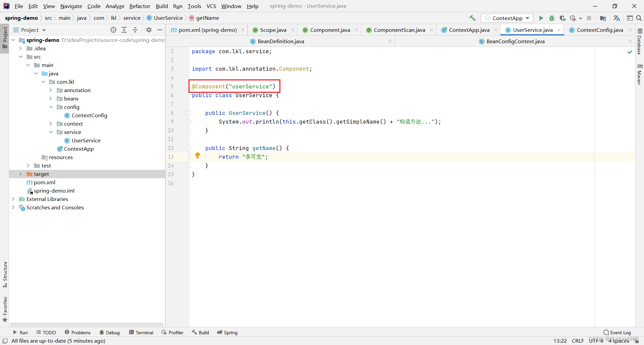Open the Event Log
The width and height of the screenshot is (644, 345).
click(x=617, y=333)
